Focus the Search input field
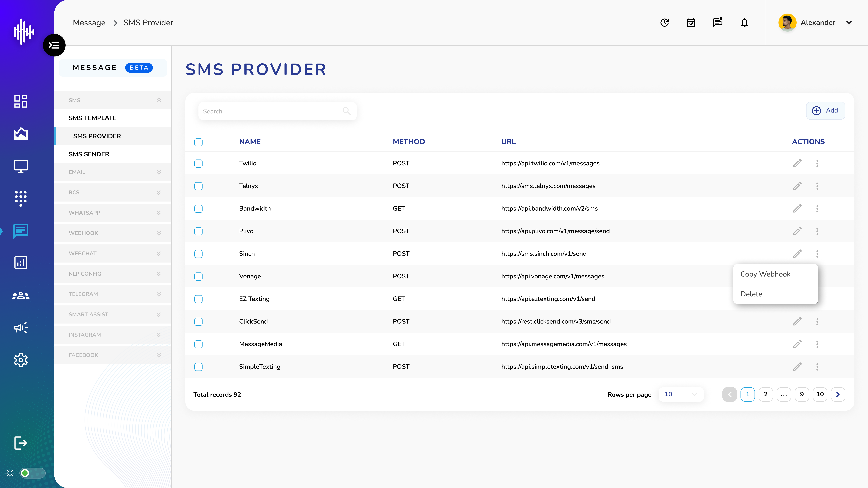This screenshot has height=488, width=868. 277,111
